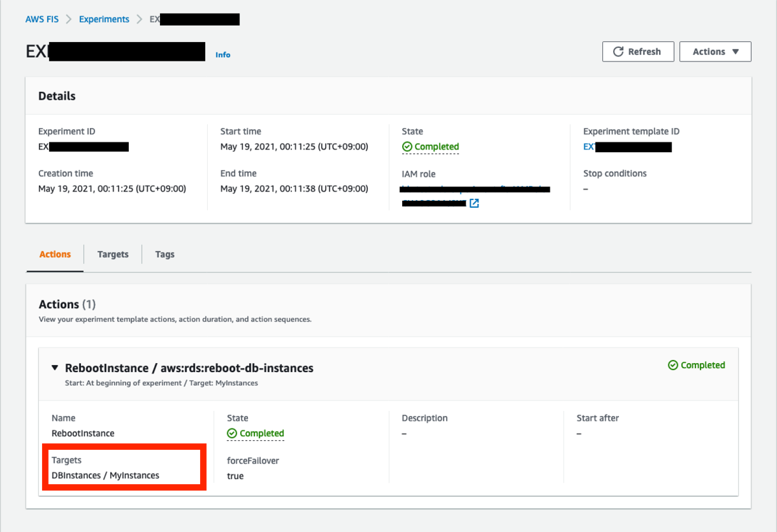Select the Actions tab
Image resolution: width=777 pixels, height=532 pixels.
(x=55, y=254)
